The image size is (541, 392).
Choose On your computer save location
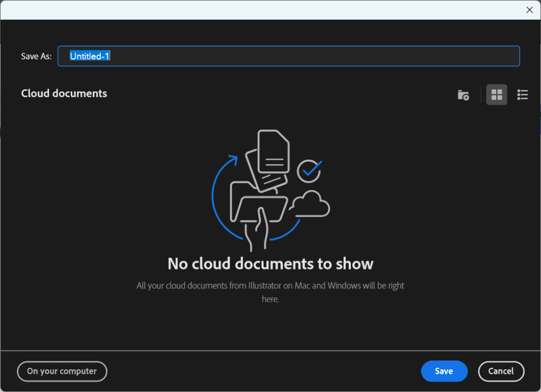[62, 371]
